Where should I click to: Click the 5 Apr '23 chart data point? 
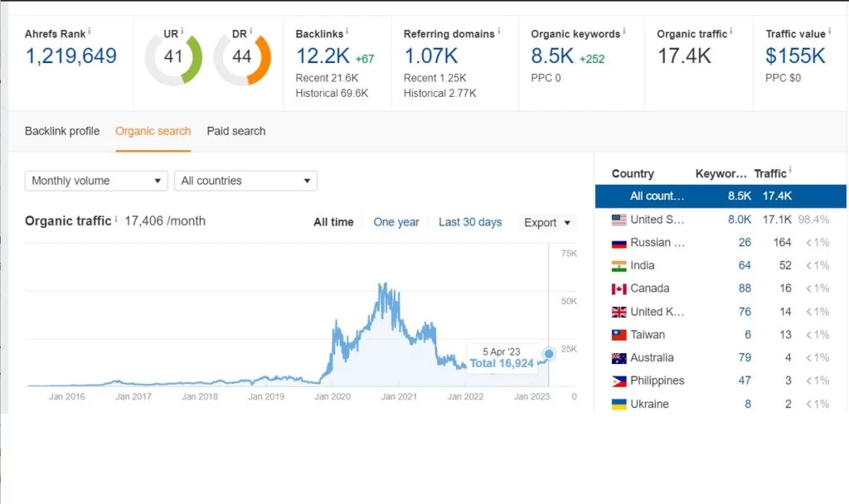549,354
